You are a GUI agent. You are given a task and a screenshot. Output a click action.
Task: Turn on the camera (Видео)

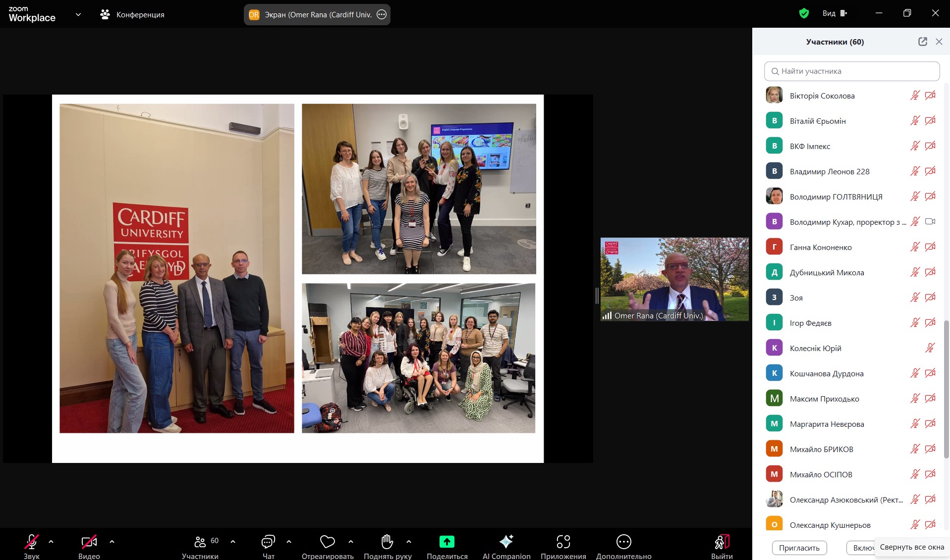(89, 542)
